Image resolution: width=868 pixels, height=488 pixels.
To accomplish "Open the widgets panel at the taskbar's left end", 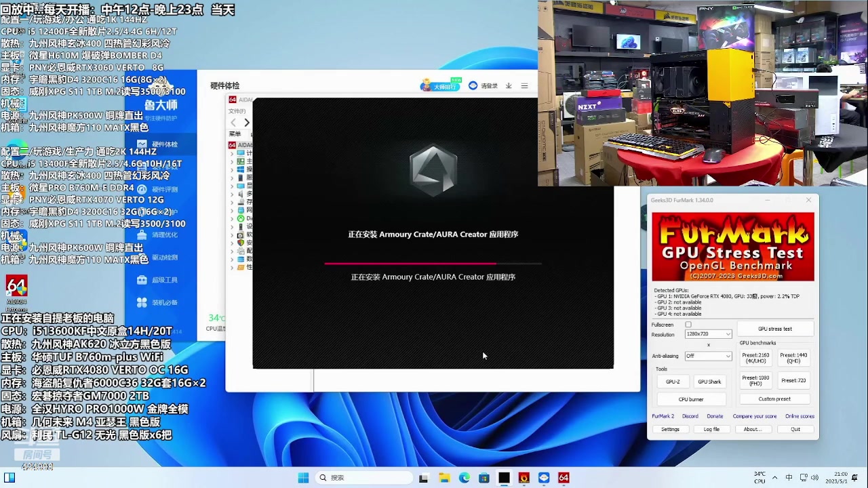I will point(9,478).
